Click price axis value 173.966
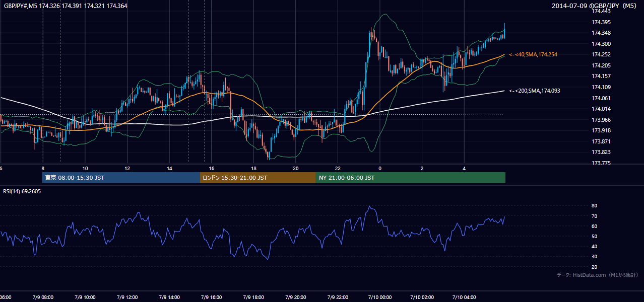This screenshot has width=644, height=302. [x=601, y=119]
